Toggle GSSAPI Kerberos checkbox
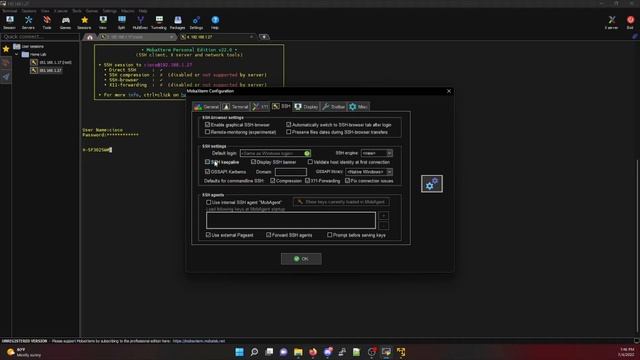 (207, 172)
